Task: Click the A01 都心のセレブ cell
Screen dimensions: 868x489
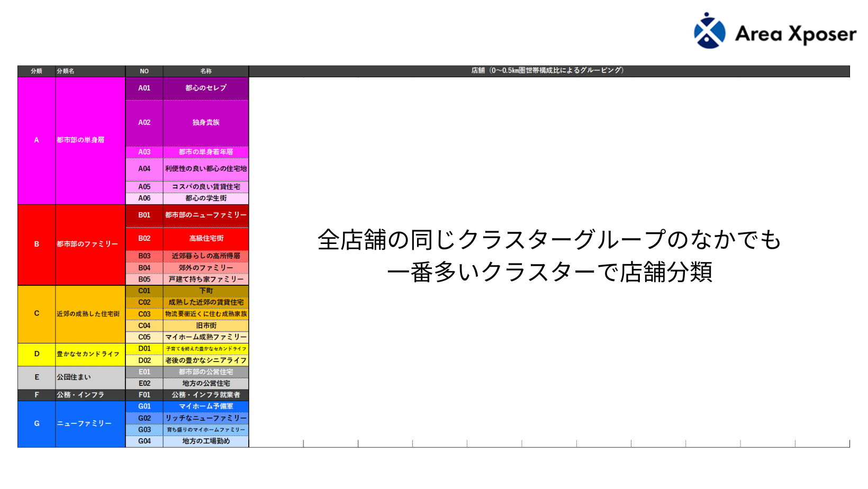Action: (206, 88)
